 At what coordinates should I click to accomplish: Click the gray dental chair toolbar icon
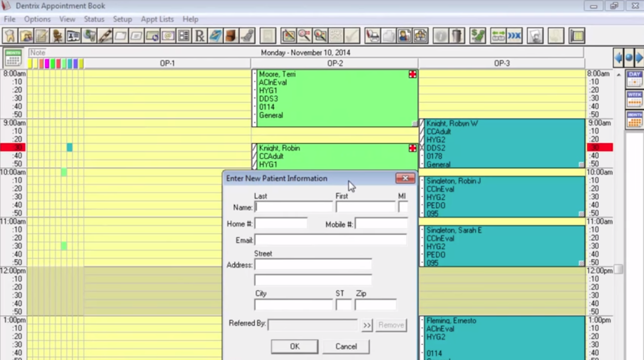247,36
